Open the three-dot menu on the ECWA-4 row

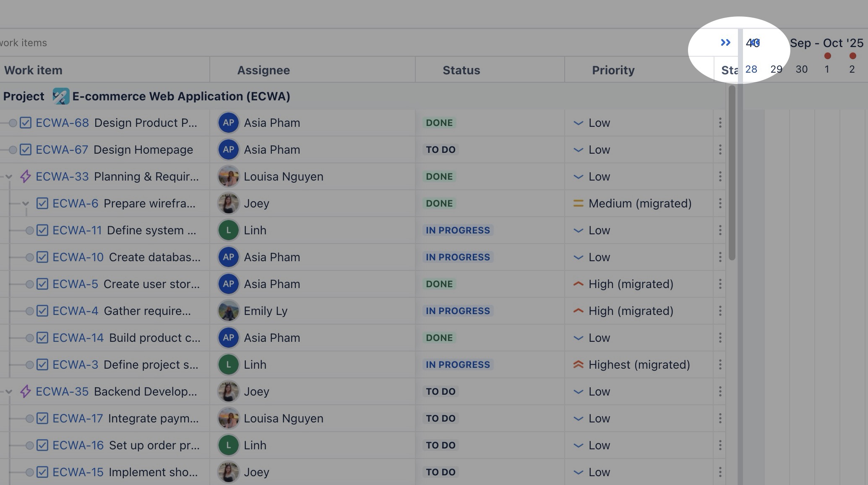coord(720,311)
